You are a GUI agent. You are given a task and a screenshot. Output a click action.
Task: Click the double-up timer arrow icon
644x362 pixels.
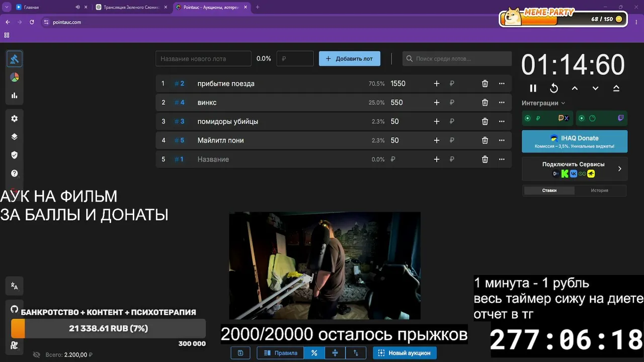(x=616, y=88)
